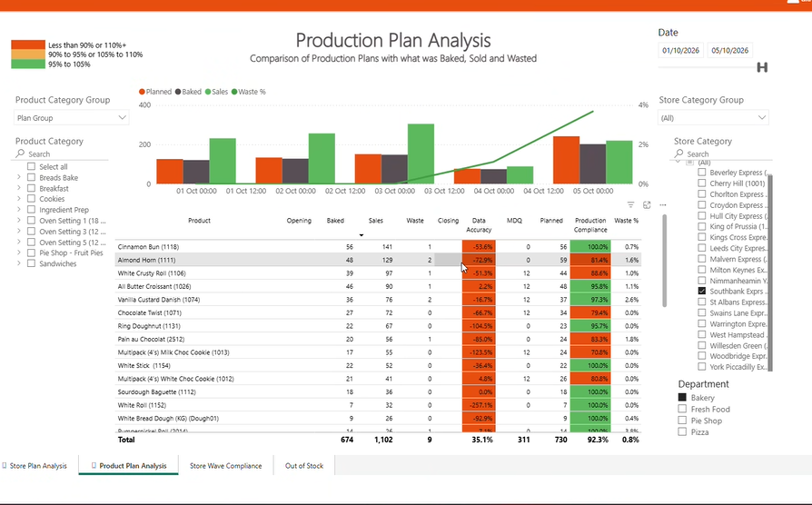Open the Store Category Group (All) dropdown
Viewport: 812px width, 505px height.
click(x=713, y=117)
